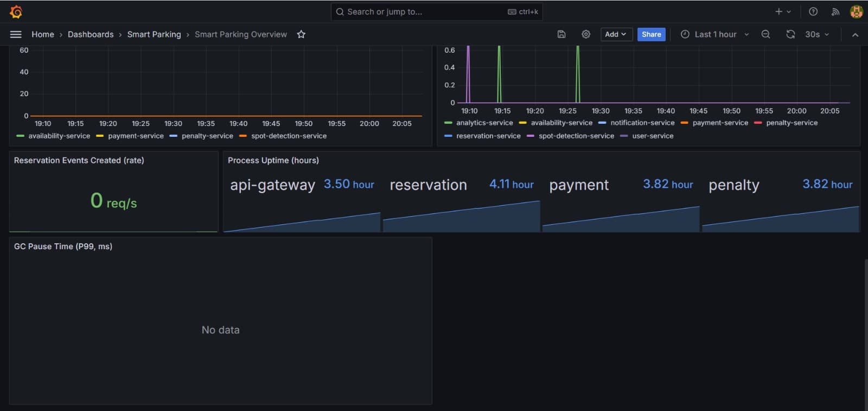The width and height of the screenshot is (868, 411).
Task: Open the news RSS feed icon
Action: [x=835, y=11]
